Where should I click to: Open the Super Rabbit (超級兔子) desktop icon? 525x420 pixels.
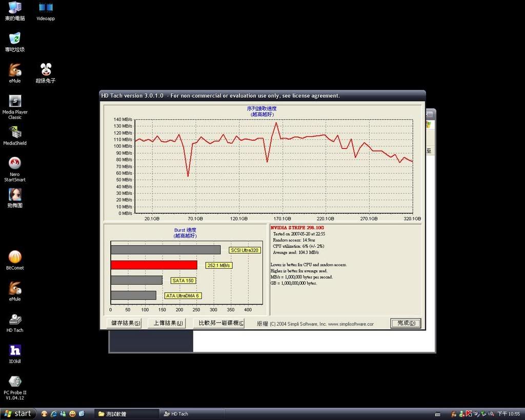(46, 73)
